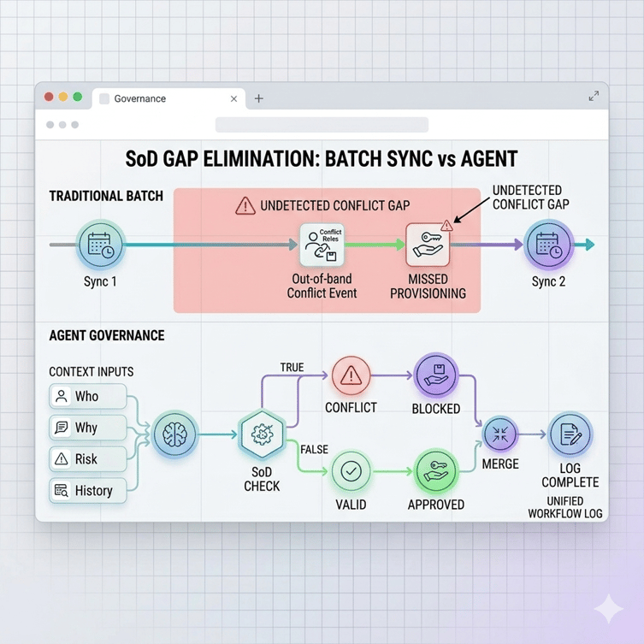644x644 pixels.
Task: Open a new browser tab
Action: 259,98
